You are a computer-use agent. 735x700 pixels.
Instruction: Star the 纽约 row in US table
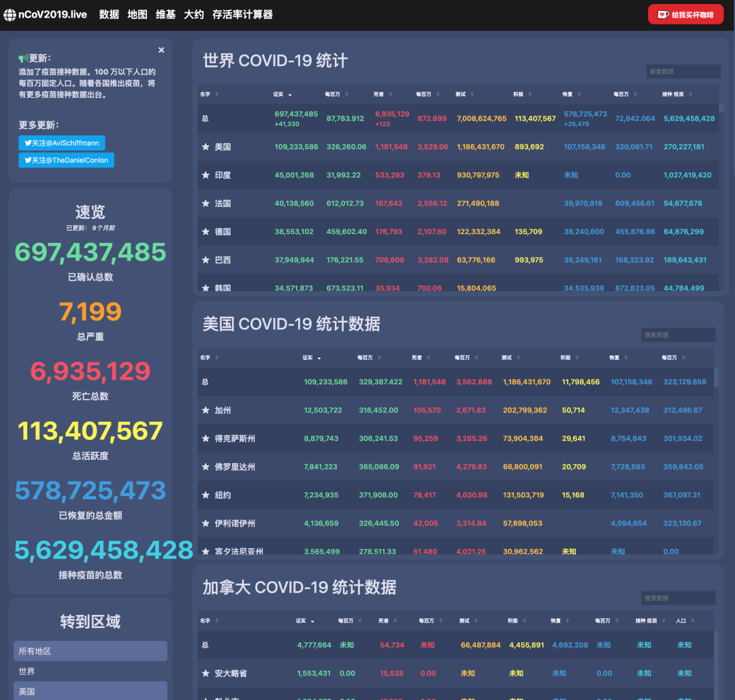tap(206, 495)
